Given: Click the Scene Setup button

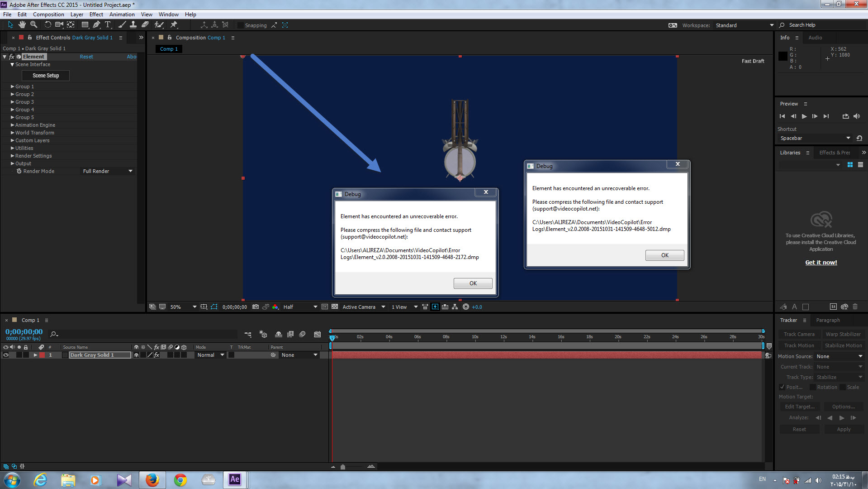Looking at the screenshot, I should 46,76.
